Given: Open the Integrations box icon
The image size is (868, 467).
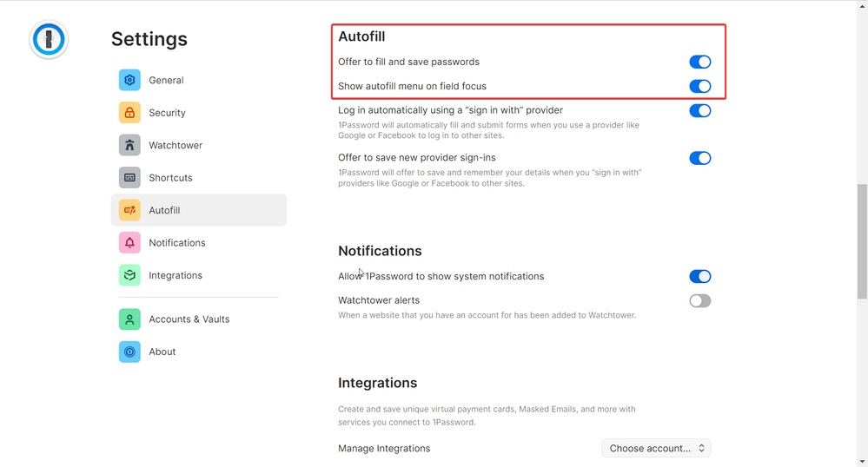Looking at the screenshot, I should coord(129,275).
